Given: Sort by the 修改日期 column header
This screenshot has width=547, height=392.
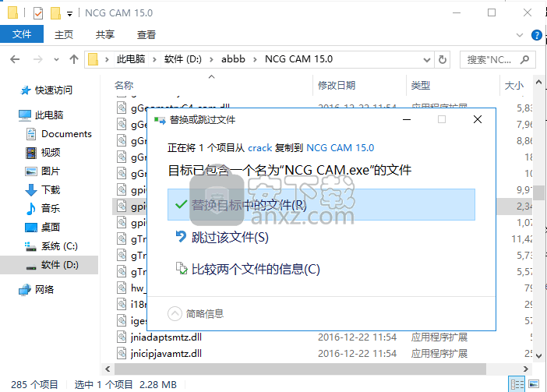Looking at the screenshot, I should [337, 85].
